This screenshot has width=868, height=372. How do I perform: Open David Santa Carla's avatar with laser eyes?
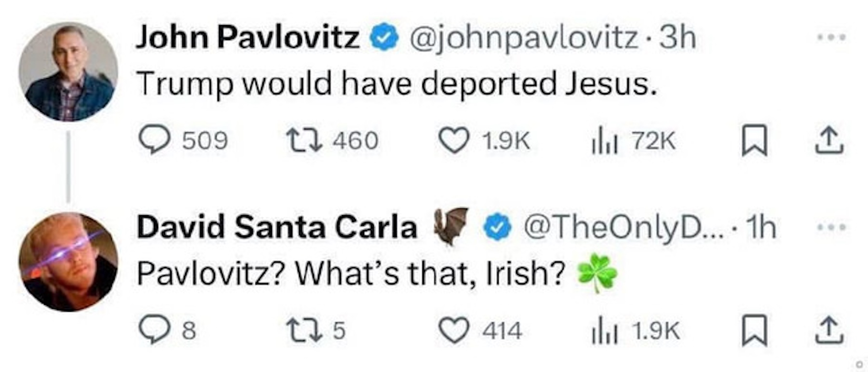click(68, 262)
